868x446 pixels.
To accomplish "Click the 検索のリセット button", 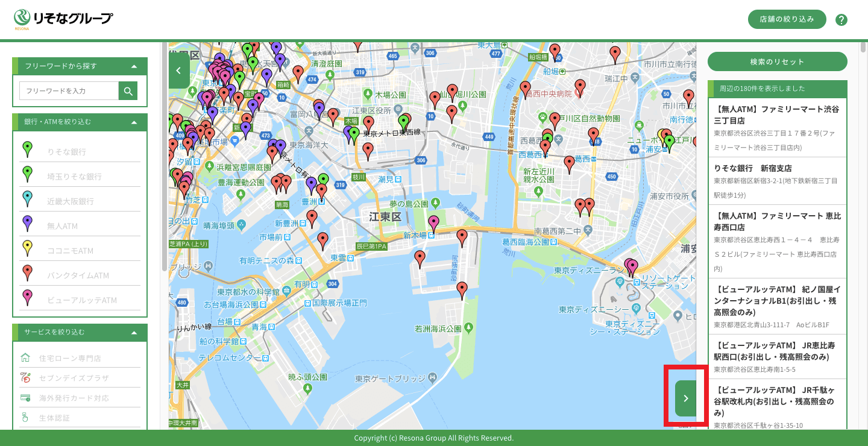I will coord(778,61).
